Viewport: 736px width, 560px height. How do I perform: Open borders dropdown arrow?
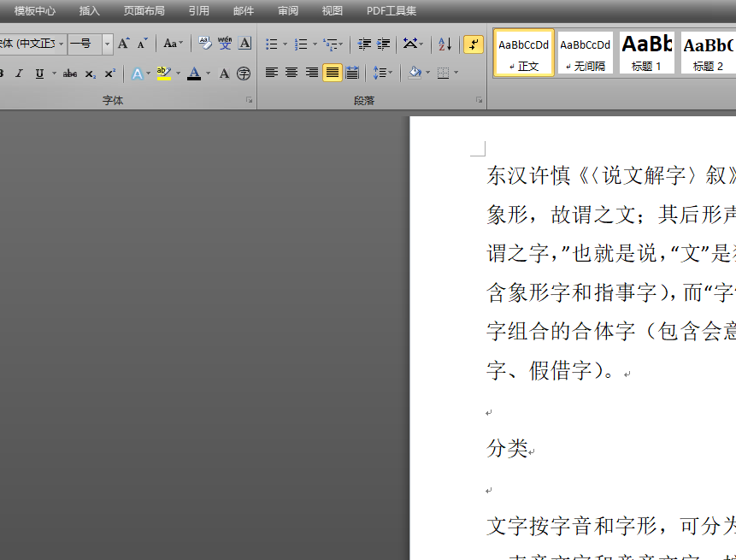[x=456, y=73]
